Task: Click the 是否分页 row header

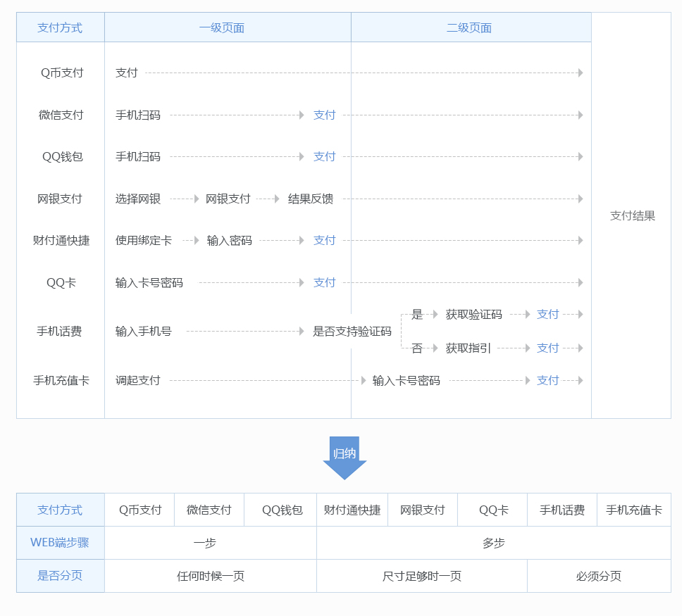Action: [x=61, y=576]
